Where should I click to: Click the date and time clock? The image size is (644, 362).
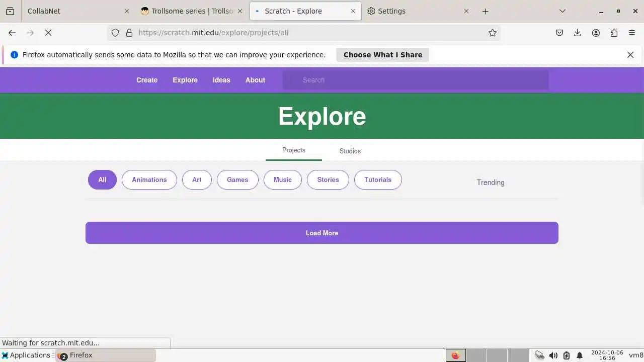coord(607,355)
